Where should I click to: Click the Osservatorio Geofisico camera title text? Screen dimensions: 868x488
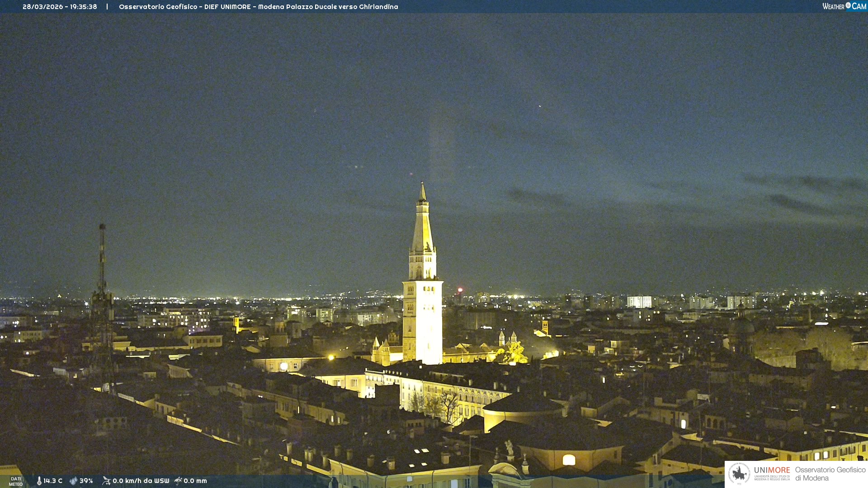coord(258,7)
